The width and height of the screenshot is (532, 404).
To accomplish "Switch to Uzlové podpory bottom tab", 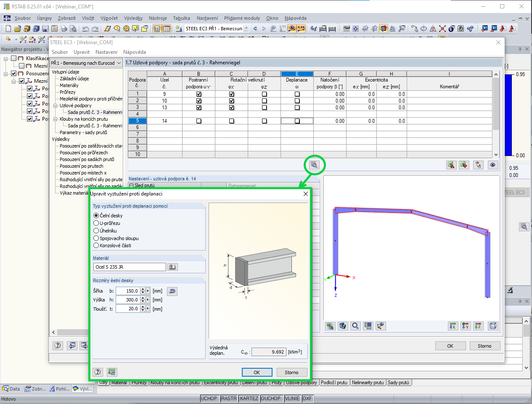I will 302,383.
